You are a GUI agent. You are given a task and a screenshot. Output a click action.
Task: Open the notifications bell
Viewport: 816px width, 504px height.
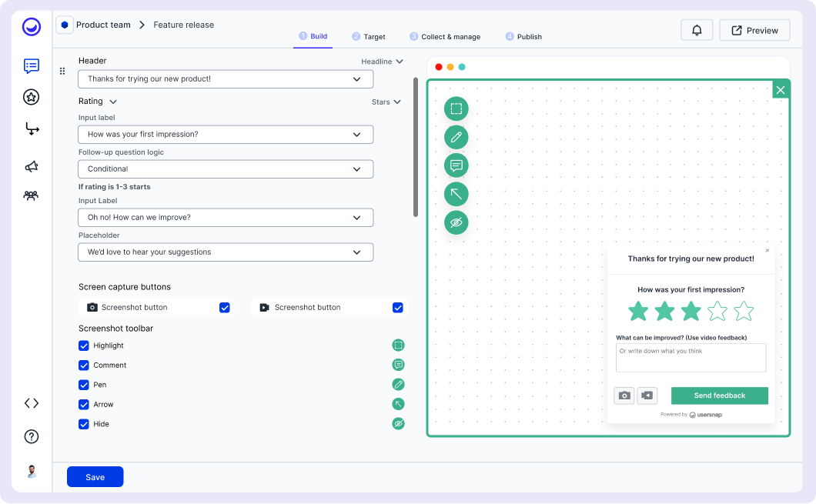tap(697, 30)
